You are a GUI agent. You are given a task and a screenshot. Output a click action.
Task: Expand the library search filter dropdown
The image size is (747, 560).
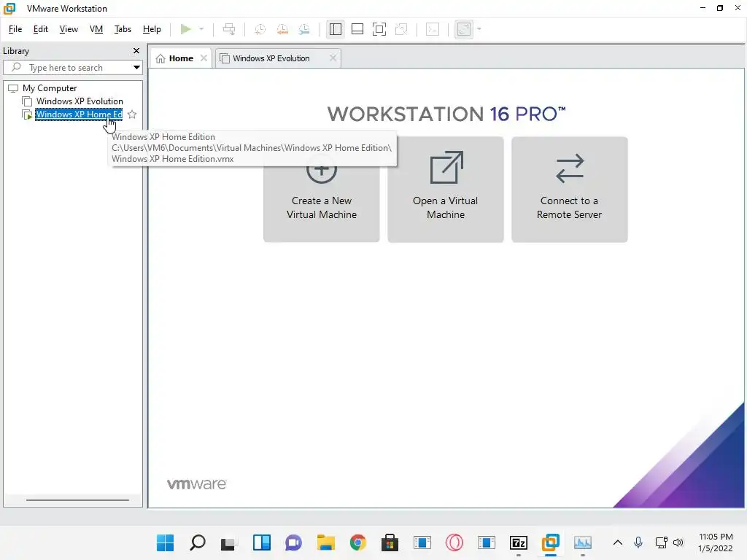coord(136,68)
